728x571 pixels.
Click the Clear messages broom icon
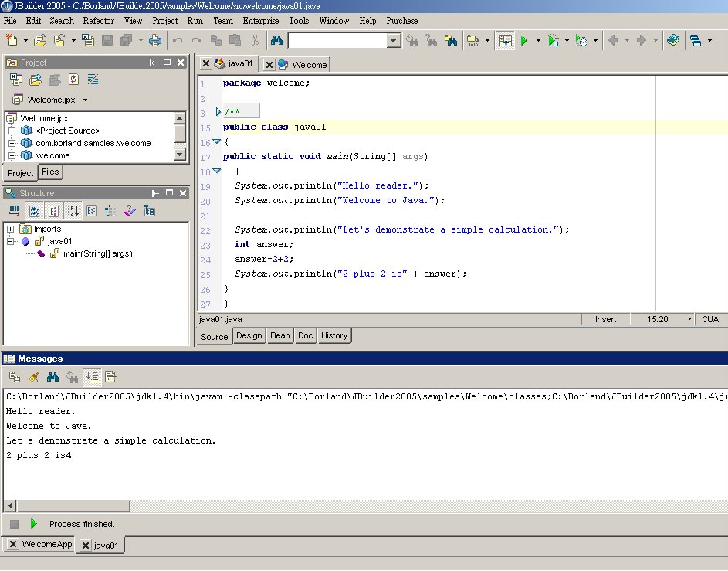pyautogui.click(x=34, y=377)
